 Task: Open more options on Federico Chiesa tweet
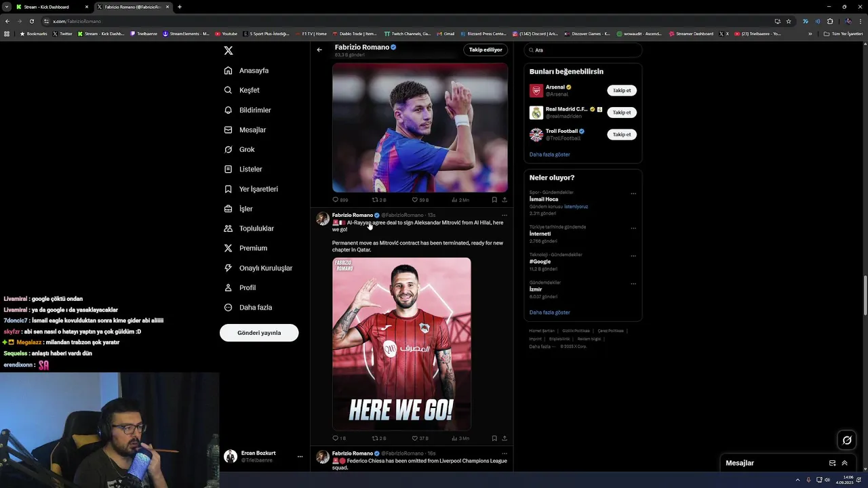click(x=504, y=453)
